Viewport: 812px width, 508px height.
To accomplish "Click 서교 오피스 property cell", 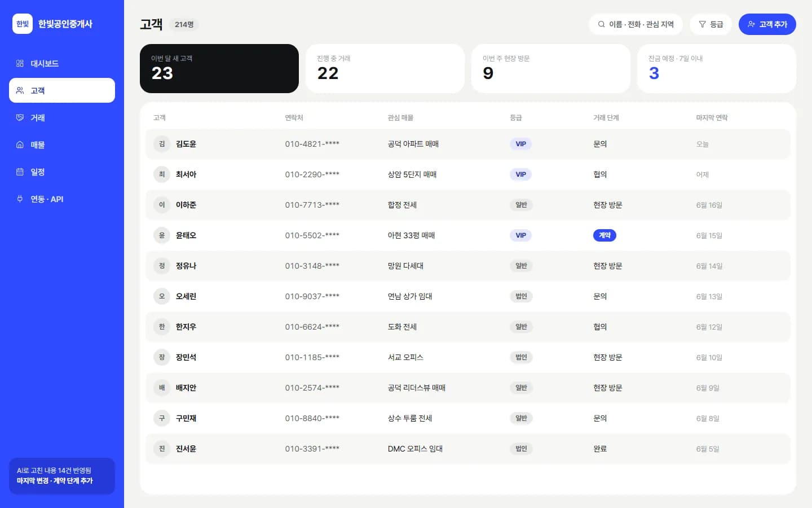I will (405, 357).
